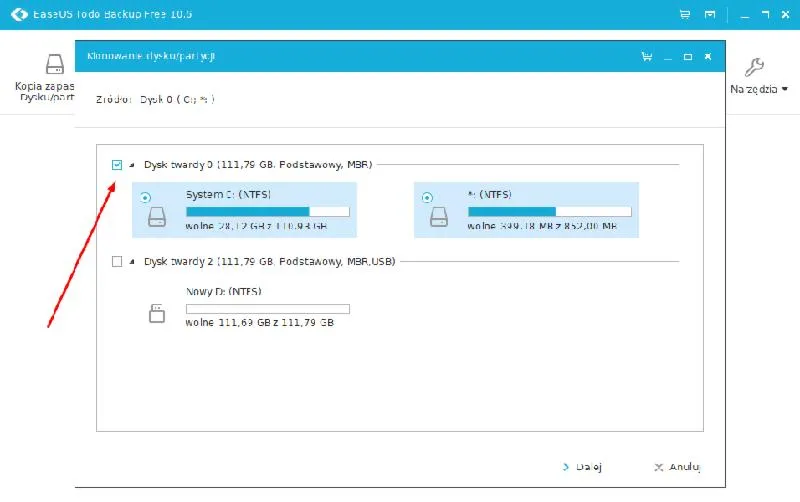800x502 pixels.
Task: Click the wolne 111,69 GB text
Action: (260, 323)
